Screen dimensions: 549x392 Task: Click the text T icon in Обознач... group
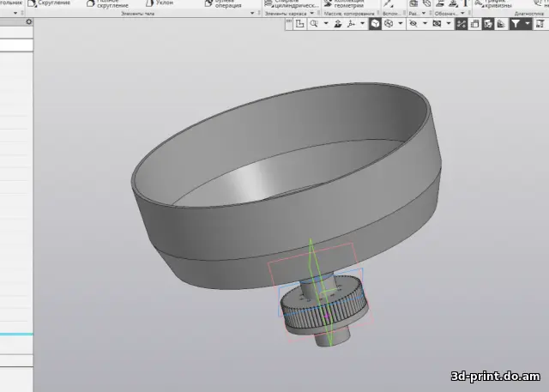click(x=465, y=3)
